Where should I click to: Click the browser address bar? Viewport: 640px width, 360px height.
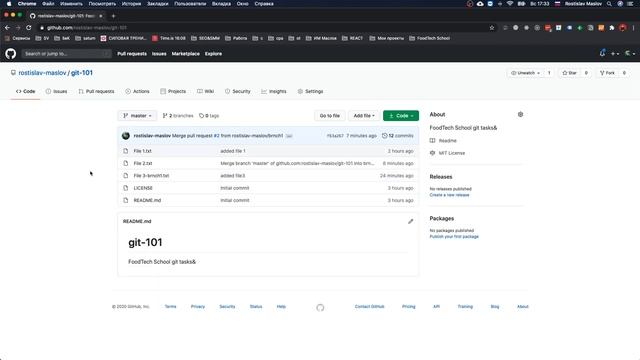click(265, 28)
